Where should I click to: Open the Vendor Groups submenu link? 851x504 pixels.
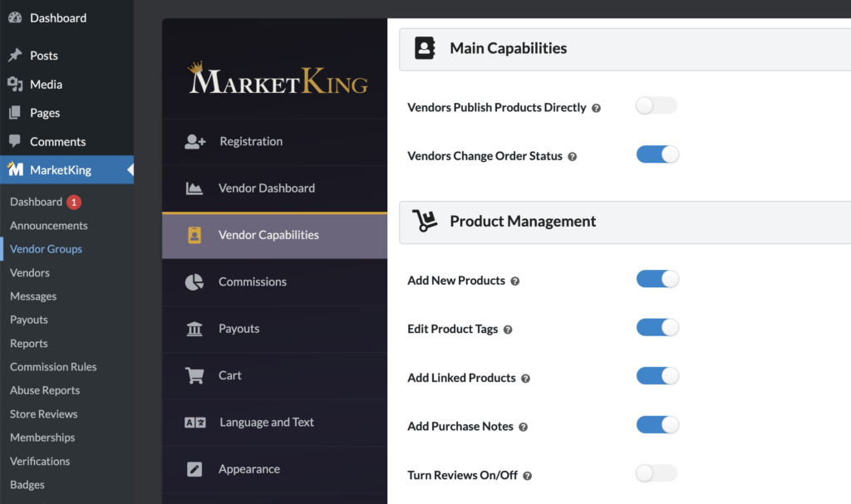[x=47, y=249]
